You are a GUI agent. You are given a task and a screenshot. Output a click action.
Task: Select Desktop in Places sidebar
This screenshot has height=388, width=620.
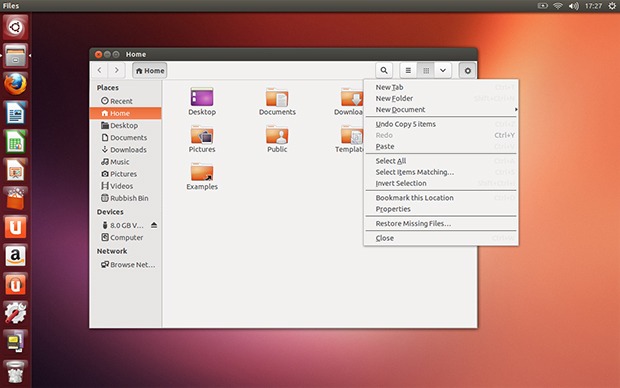pos(125,125)
